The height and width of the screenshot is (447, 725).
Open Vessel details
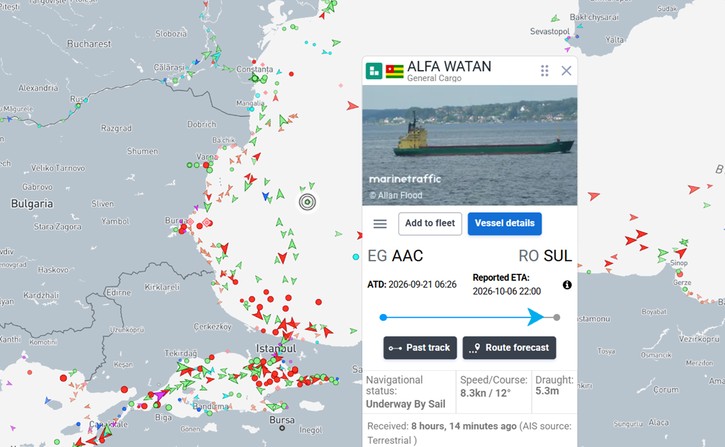pyautogui.click(x=504, y=223)
